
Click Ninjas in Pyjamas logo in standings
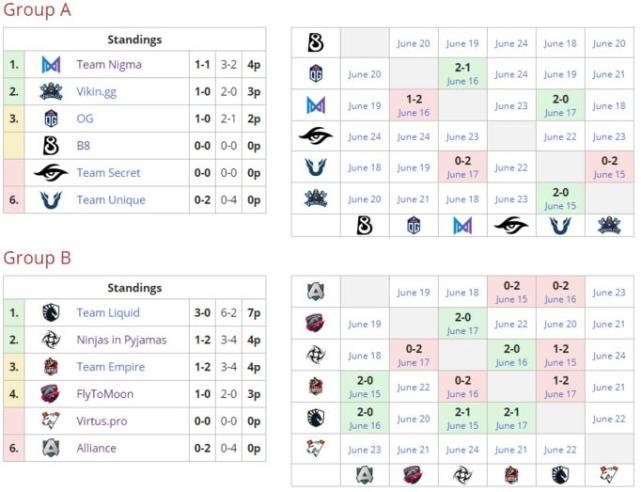click(x=51, y=340)
